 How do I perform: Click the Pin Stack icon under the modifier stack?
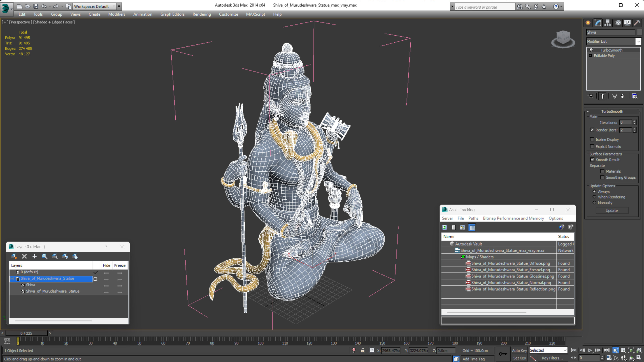[591, 96]
